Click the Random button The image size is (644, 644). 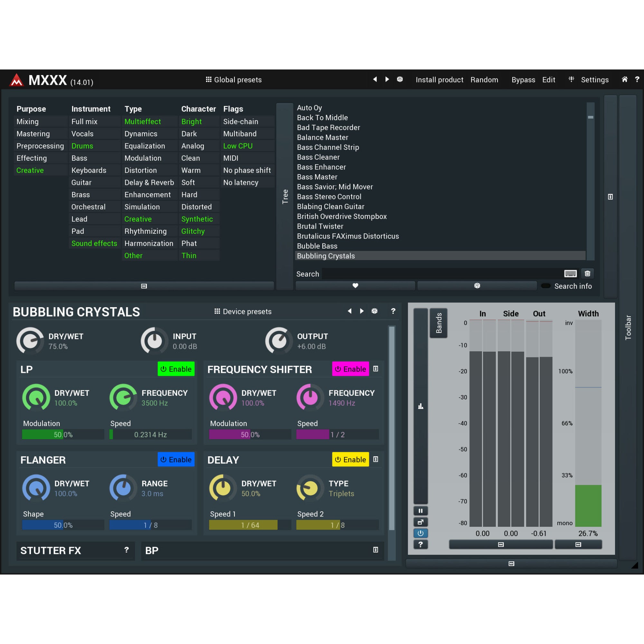pos(484,80)
